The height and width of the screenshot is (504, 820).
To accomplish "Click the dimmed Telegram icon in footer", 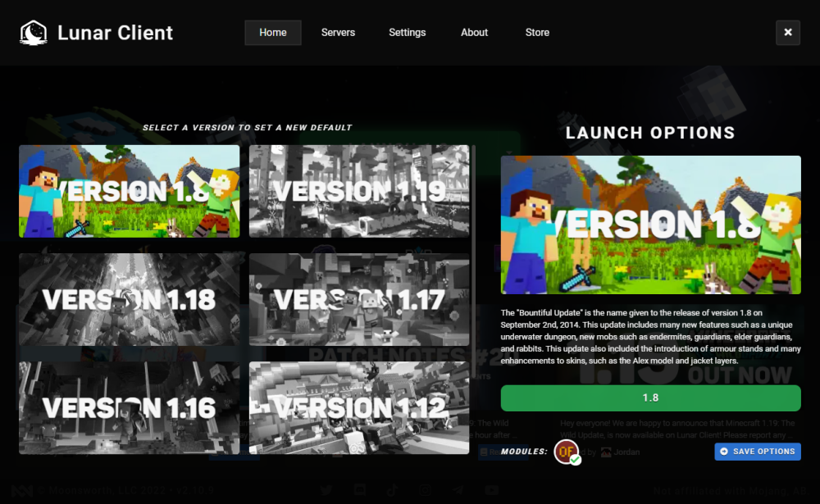I will click(x=458, y=490).
